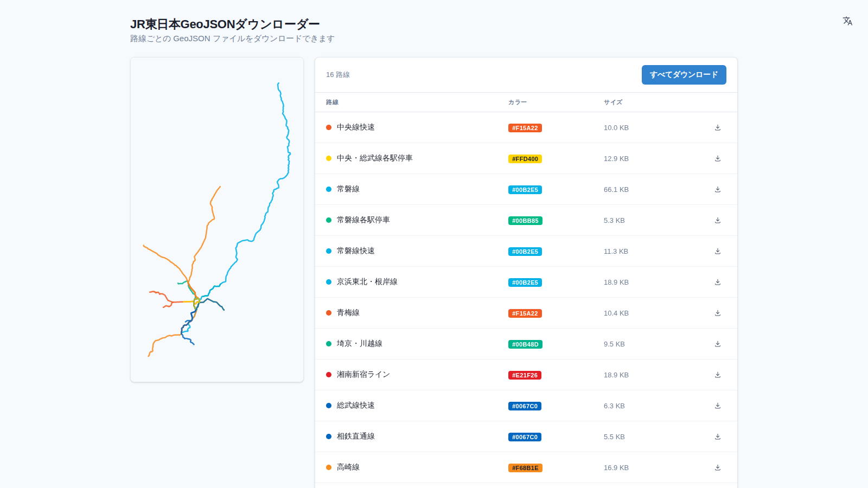
Task: Download the 中央線快速 GeoJSON file
Action: click(718, 127)
